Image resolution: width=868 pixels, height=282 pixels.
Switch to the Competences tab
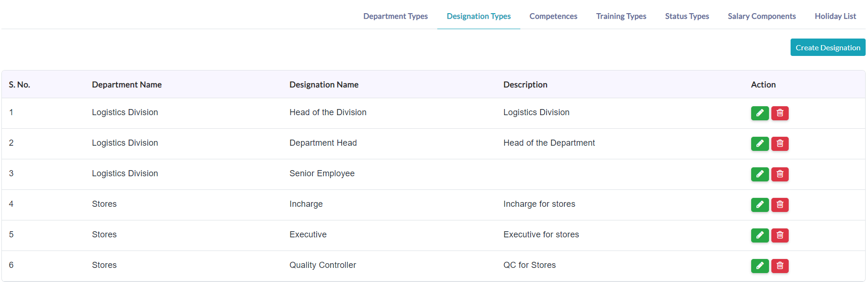(x=553, y=16)
